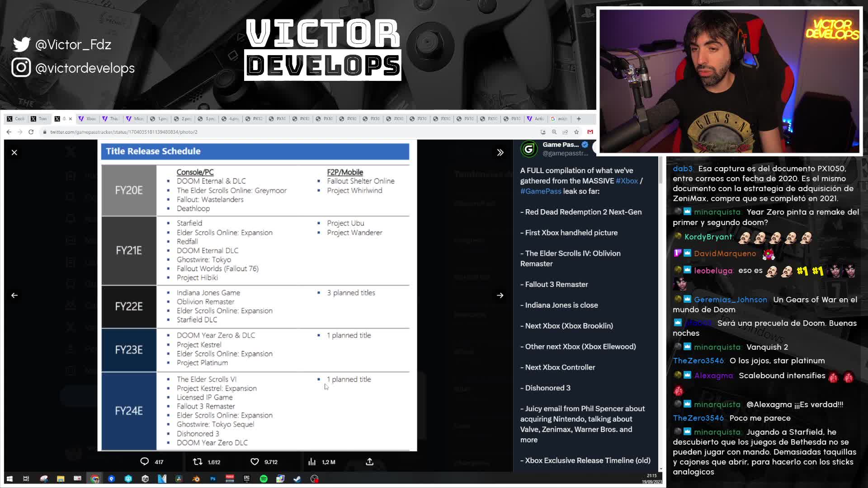Switch to the Google 'micr' tab
The width and height of the screenshot is (868, 488).
(559, 119)
